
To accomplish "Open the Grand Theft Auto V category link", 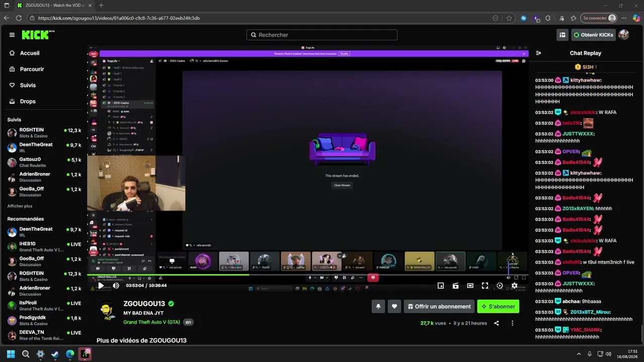I will tap(151, 322).
